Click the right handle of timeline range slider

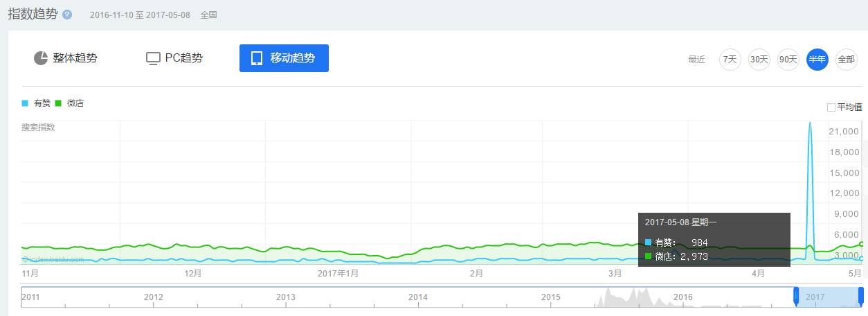861,297
